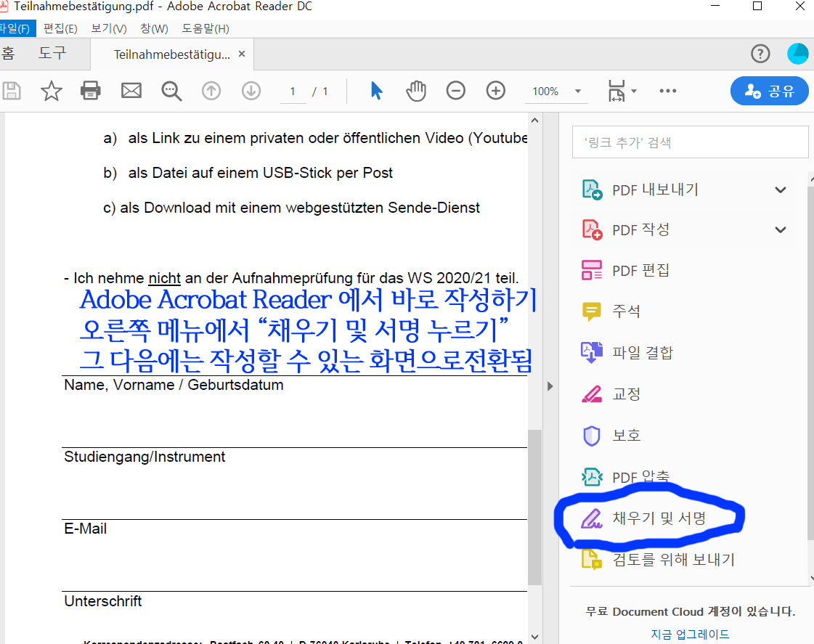This screenshot has height=644, width=814.
Task: Close the Teilnahmebestätigu... document tab
Action: [x=241, y=54]
